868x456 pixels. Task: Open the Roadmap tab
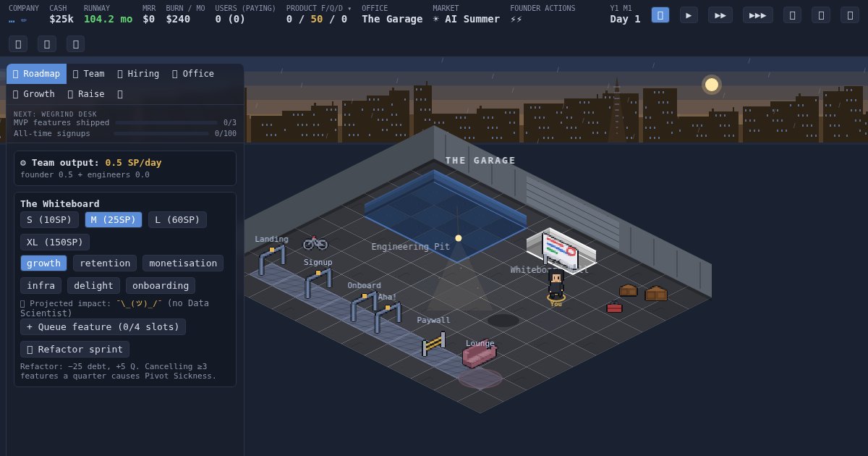click(36, 74)
